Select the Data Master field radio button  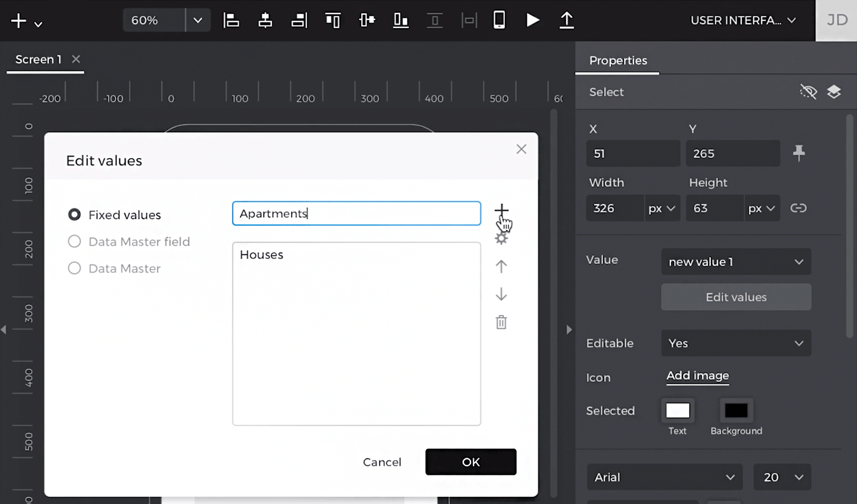(x=74, y=241)
